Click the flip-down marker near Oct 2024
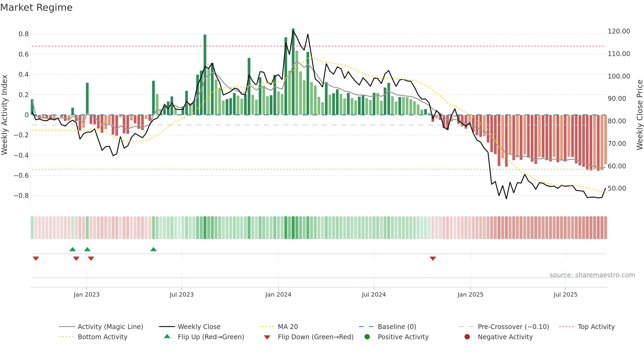 433,258
